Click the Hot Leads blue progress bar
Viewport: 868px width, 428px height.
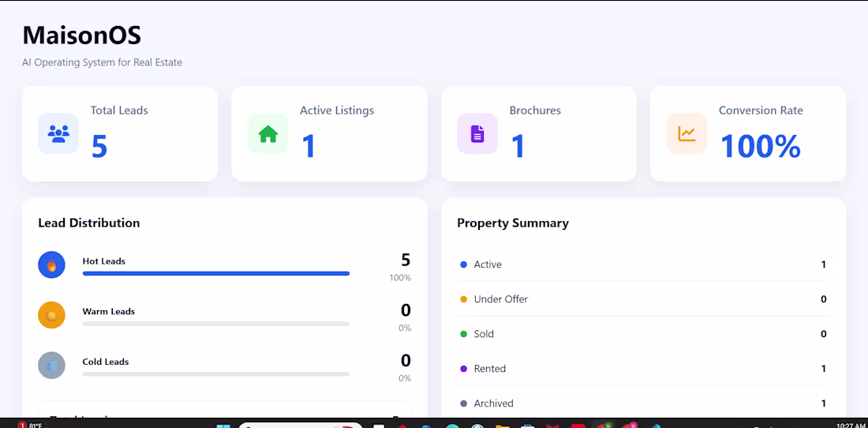point(216,273)
